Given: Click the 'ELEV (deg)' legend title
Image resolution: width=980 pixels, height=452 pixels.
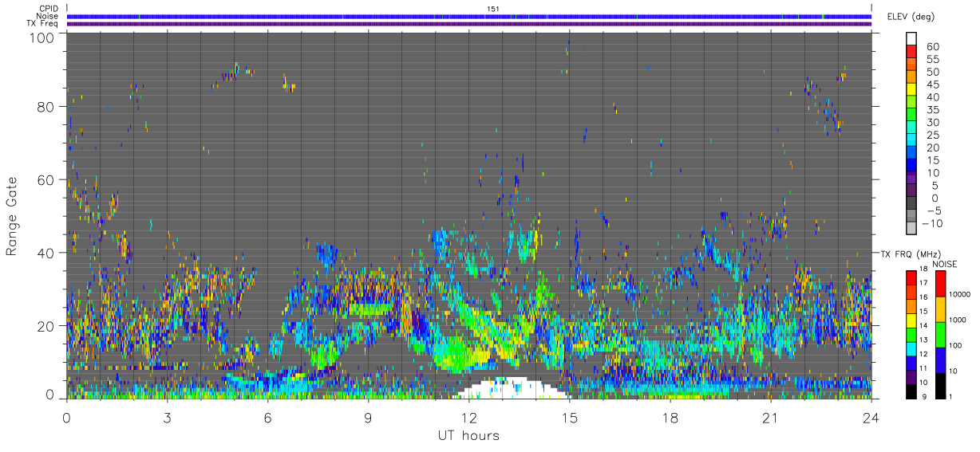Looking at the screenshot, I should pyautogui.click(x=911, y=17).
